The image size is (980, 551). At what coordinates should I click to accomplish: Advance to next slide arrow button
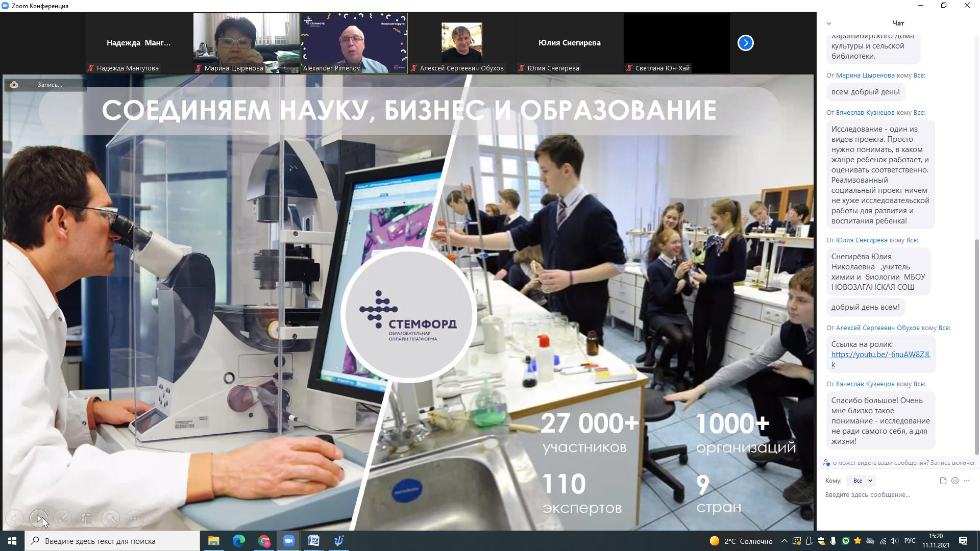[38, 519]
